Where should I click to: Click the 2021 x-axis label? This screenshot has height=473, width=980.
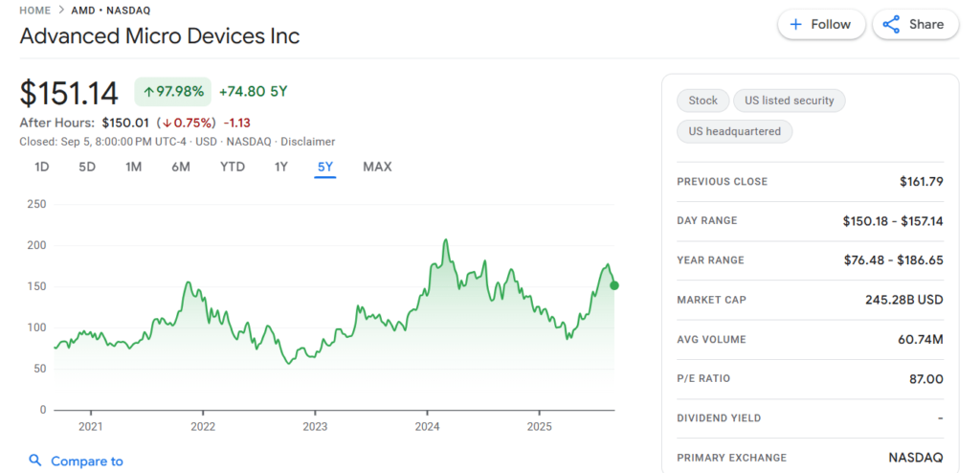91,427
